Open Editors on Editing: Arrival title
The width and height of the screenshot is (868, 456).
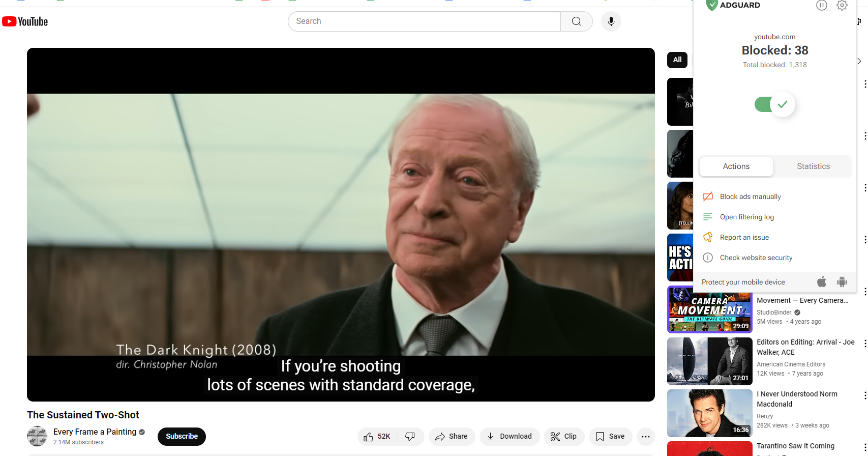[x=805, y=347]
